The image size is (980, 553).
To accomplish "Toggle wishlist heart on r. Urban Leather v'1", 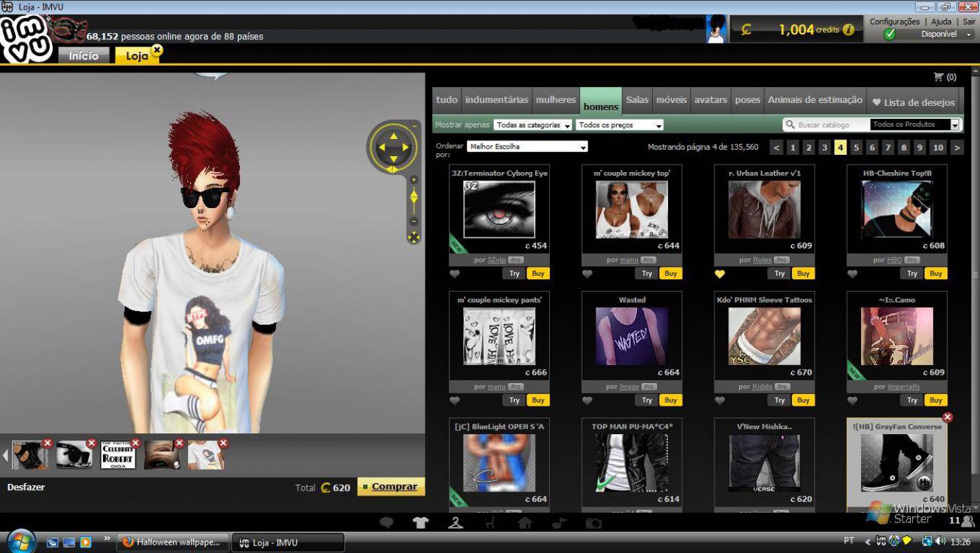I will [720, 274].
